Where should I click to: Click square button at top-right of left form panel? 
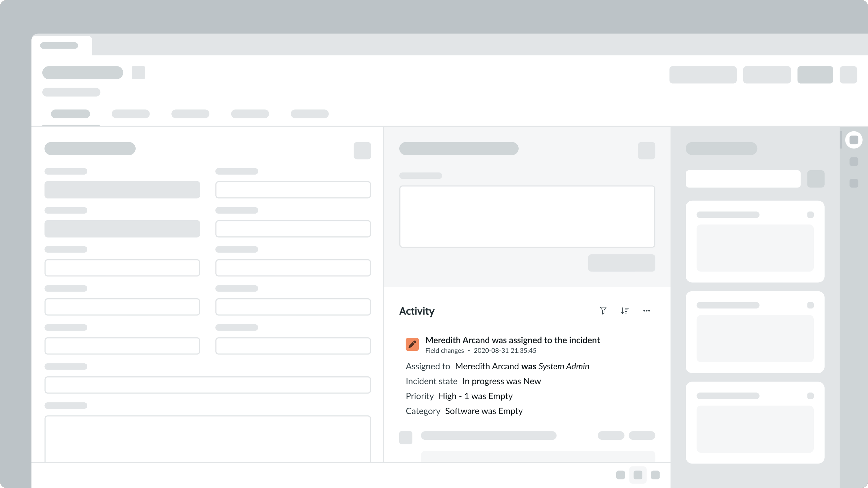click(x=362, y=150)
